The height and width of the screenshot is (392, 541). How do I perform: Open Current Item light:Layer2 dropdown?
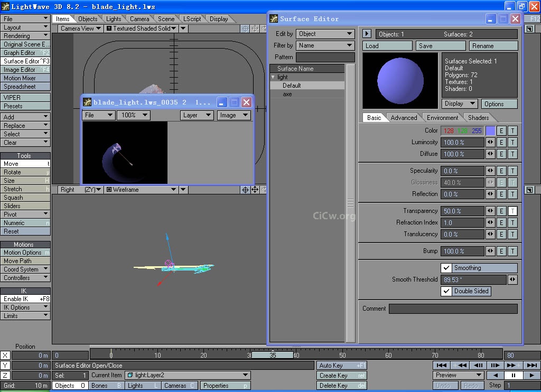point(188,375)
